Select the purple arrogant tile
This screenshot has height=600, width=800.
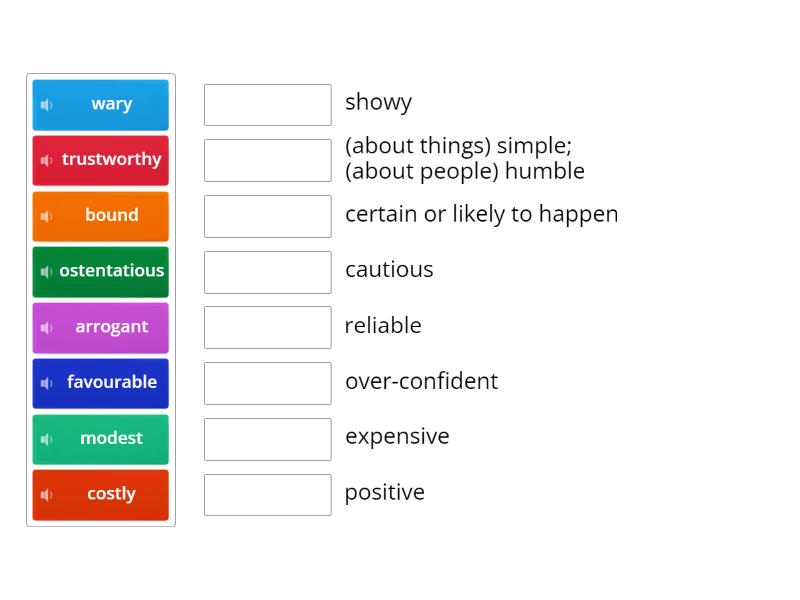click(x=111, y=328)
